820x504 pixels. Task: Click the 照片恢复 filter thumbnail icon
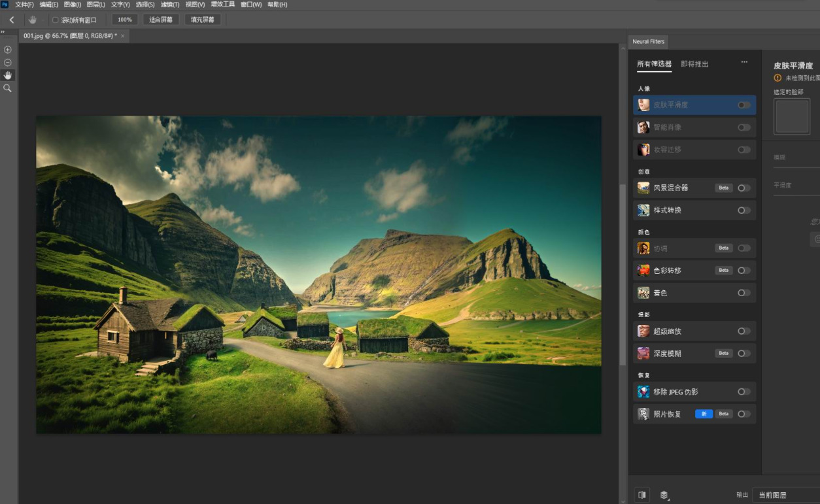643,414
